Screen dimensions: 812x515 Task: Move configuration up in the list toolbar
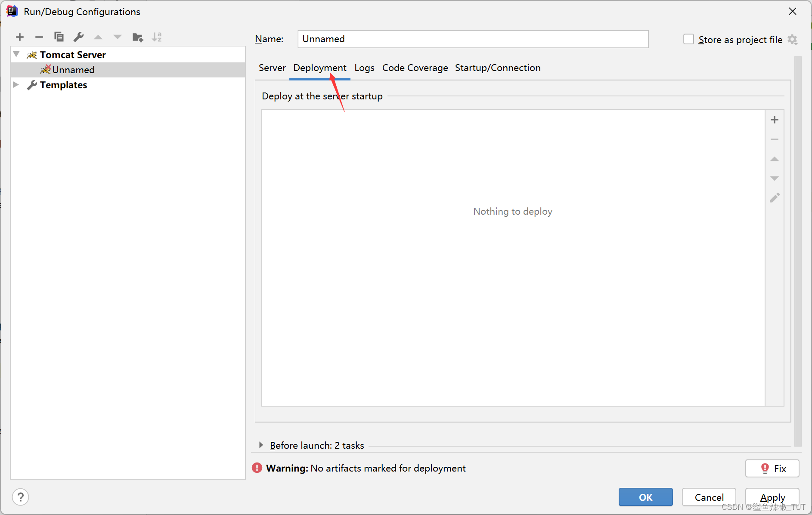tap(98, 37)
